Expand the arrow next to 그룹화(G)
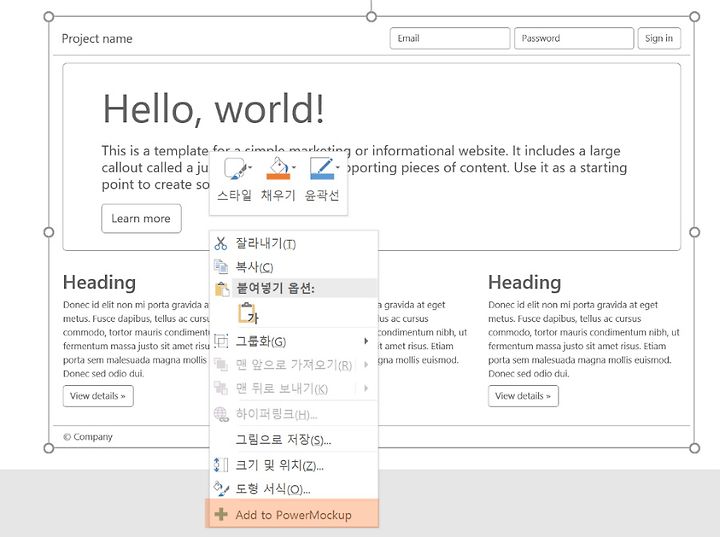The image size is (720, 537). (x=366, y=341)
